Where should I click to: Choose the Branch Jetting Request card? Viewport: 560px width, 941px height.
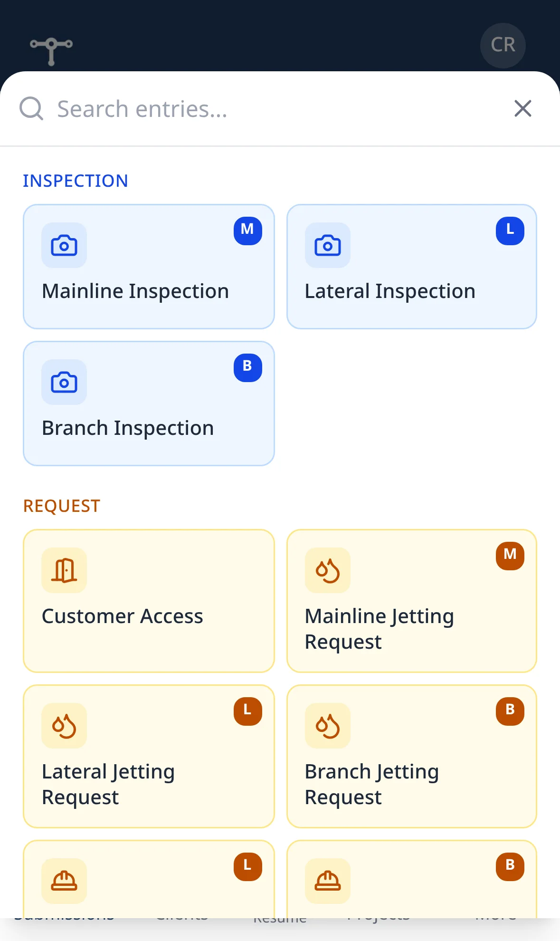click(x=412, y=756)
